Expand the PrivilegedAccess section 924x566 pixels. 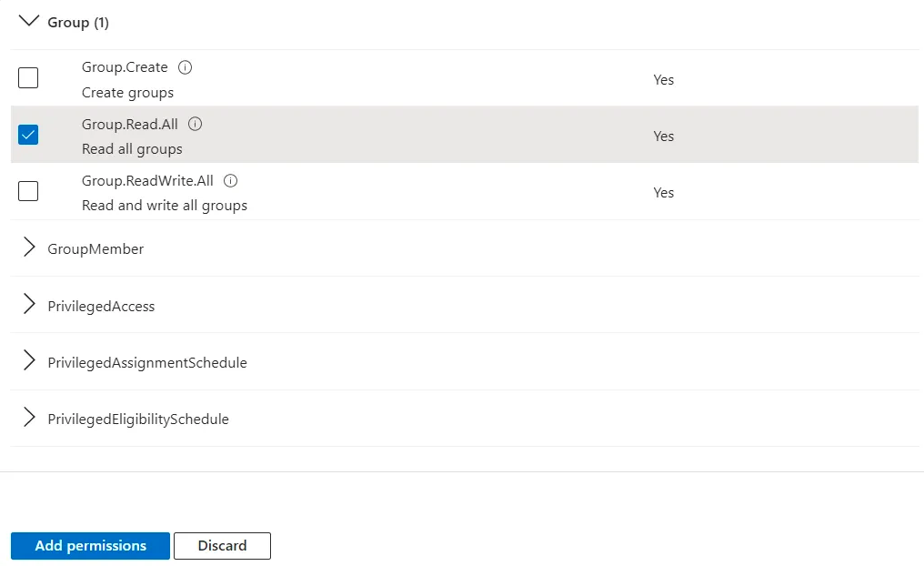tap(28, 305)
